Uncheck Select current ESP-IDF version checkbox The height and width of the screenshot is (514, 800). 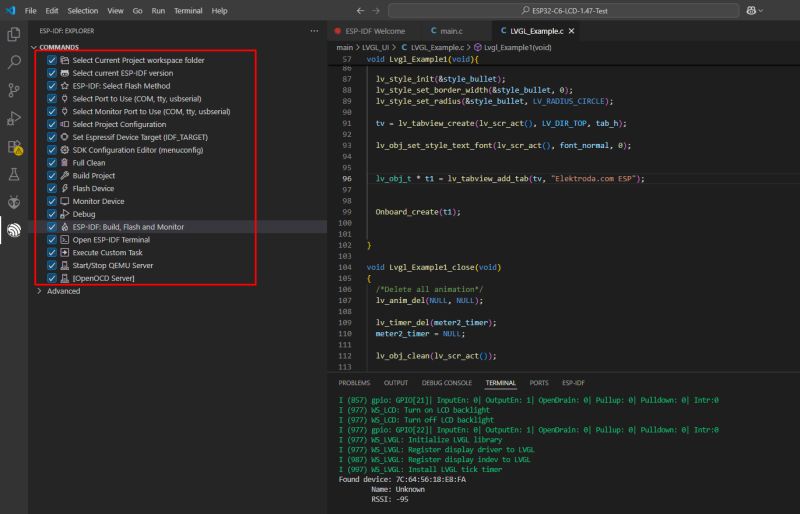52,73
